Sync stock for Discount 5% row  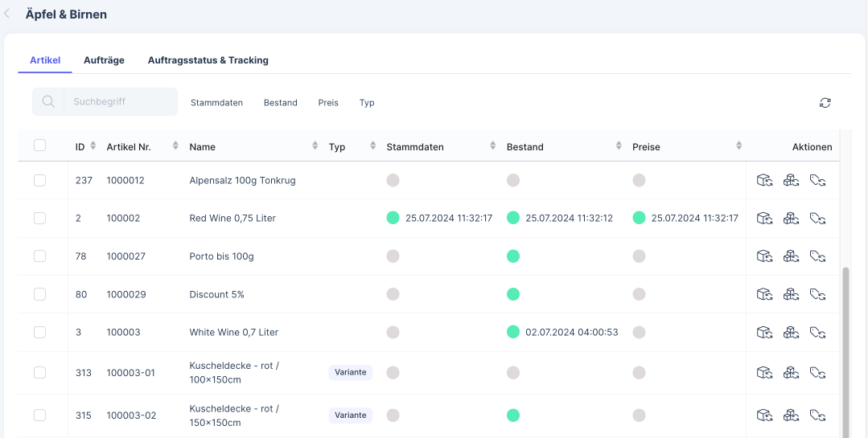point(791,294)
